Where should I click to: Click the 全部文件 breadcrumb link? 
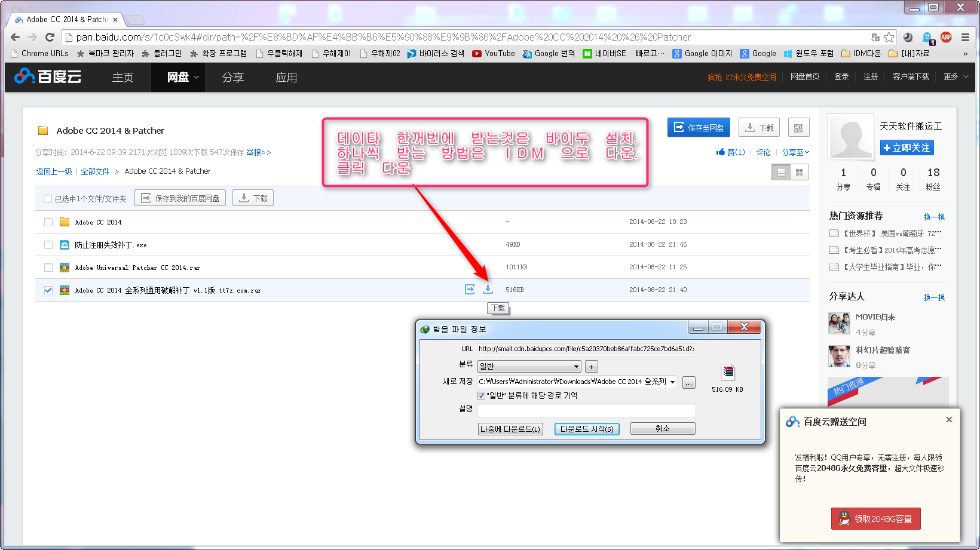pos(95,171)
